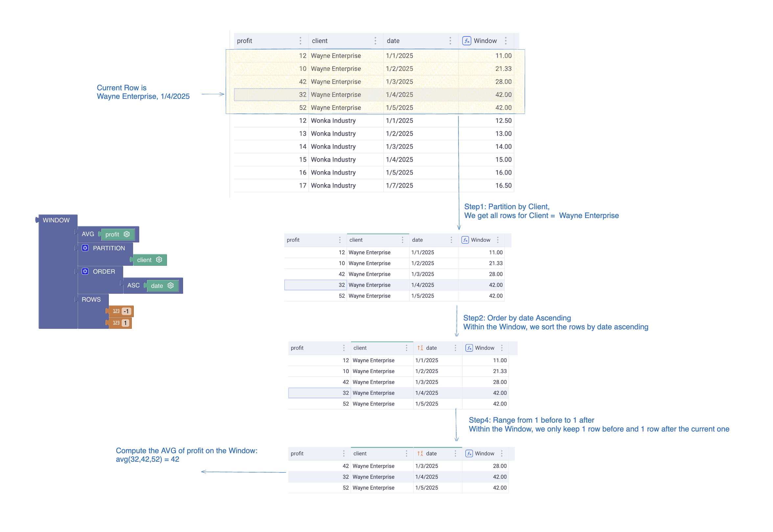
Task: Open Window column menu in the Wonka table
Action: 506,41
